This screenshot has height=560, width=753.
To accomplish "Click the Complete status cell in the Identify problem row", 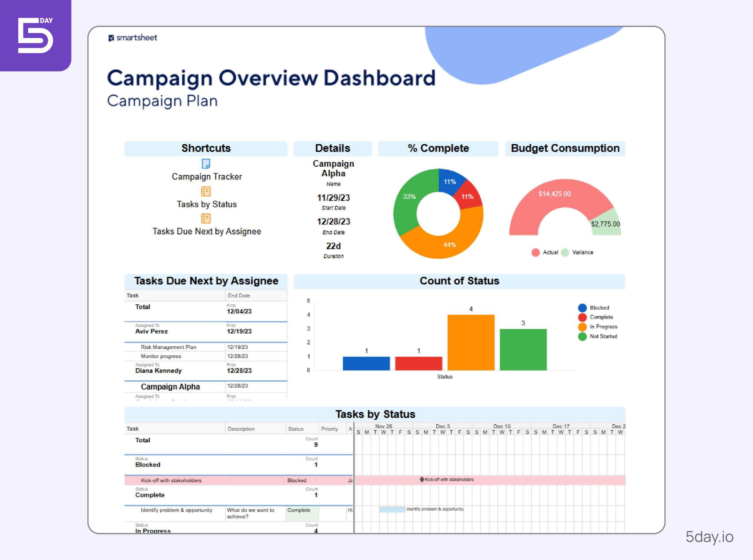I will pyautogui.click(x=302, y=513).
